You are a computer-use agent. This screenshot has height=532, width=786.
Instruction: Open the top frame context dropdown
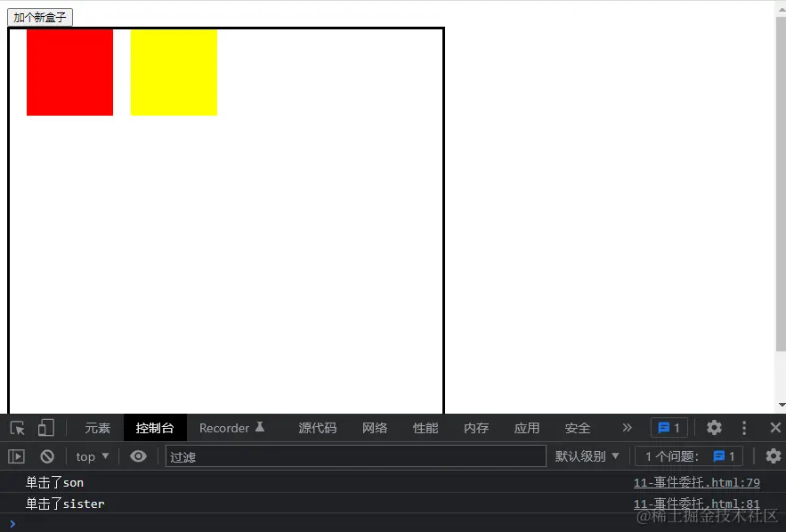(92, 455)
